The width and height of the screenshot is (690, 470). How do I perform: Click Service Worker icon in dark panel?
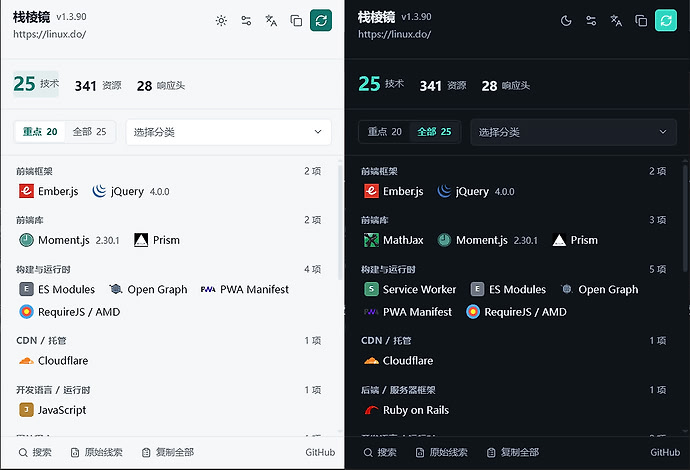tap(371, 289)
